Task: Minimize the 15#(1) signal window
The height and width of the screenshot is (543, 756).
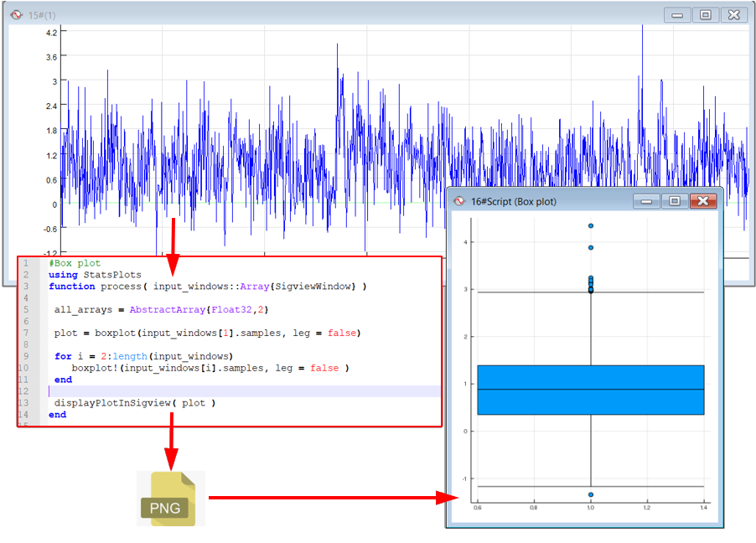Action: pyautogui.click(x=677, y=15)
